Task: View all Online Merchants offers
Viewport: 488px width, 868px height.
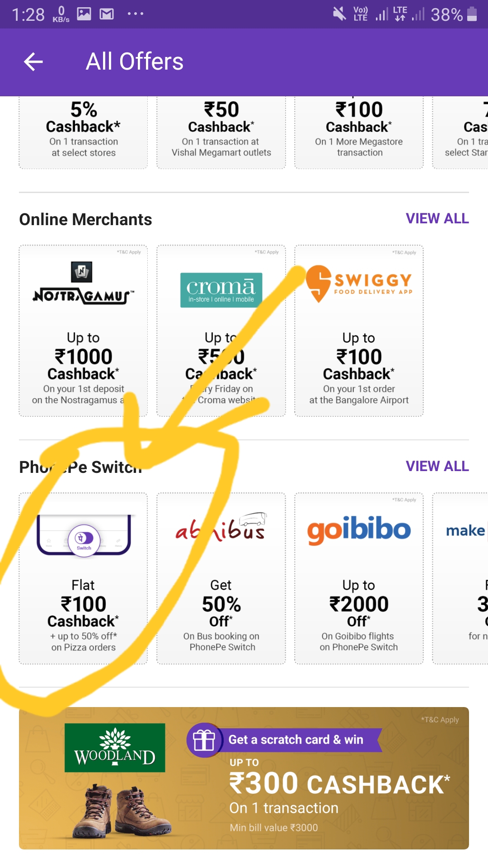Action: (x=437, y=219)
